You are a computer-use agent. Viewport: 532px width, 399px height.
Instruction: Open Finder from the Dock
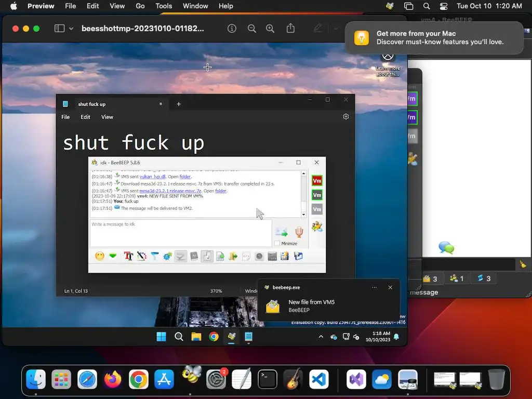36,379
